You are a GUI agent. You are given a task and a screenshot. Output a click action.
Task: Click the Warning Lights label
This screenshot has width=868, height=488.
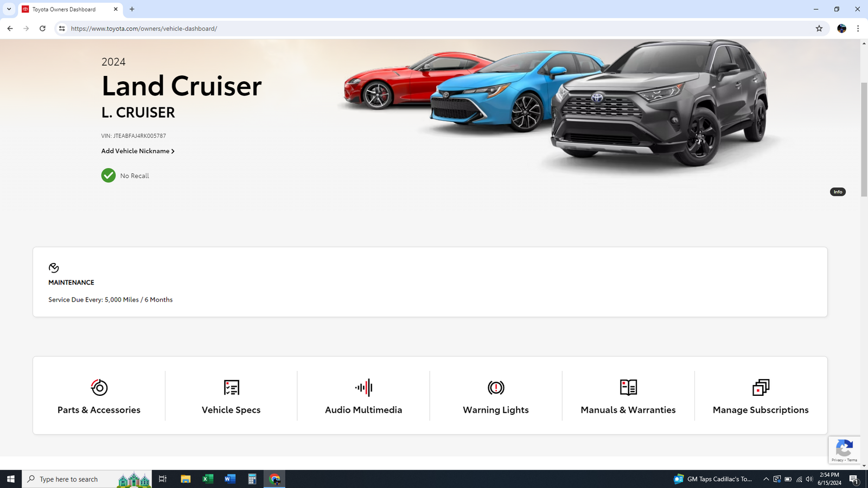[x=496, y=410]
